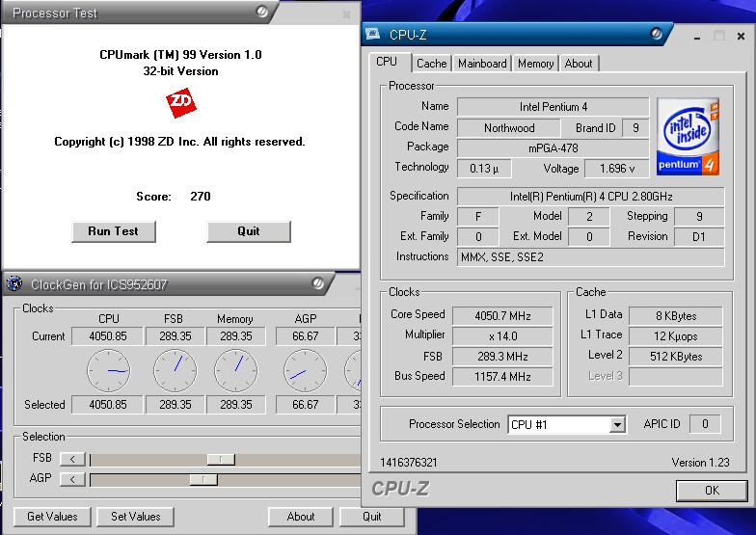The height and width of the screenshot is (535, 756).
Task: Click the Processor Test title bar
Action: 140,12
